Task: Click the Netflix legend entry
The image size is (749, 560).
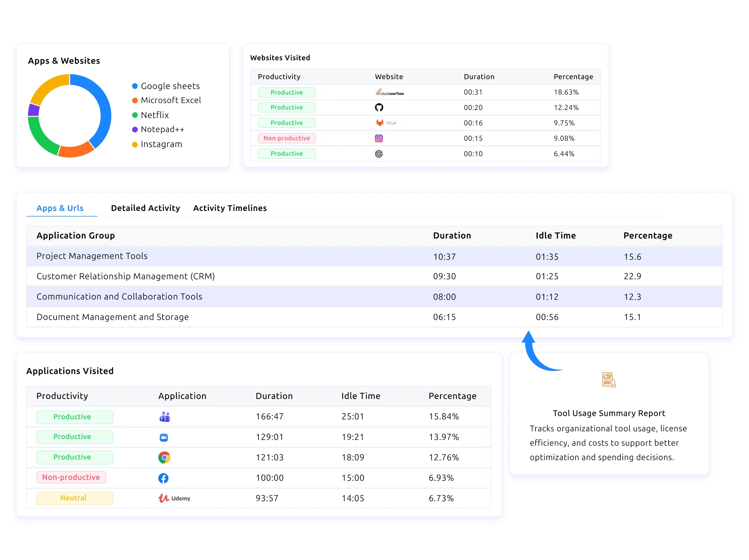Action: pos(155,115)
